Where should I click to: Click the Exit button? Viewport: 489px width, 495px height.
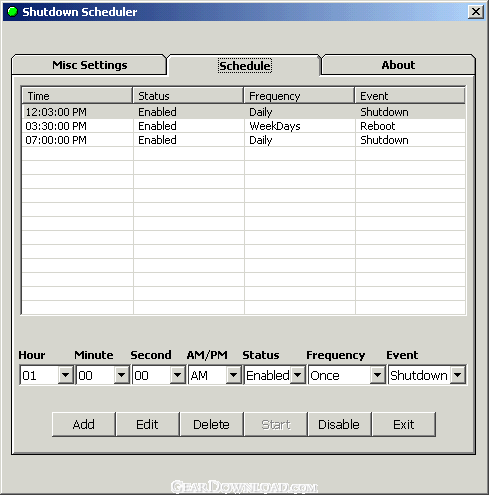(x=404, y=424)
